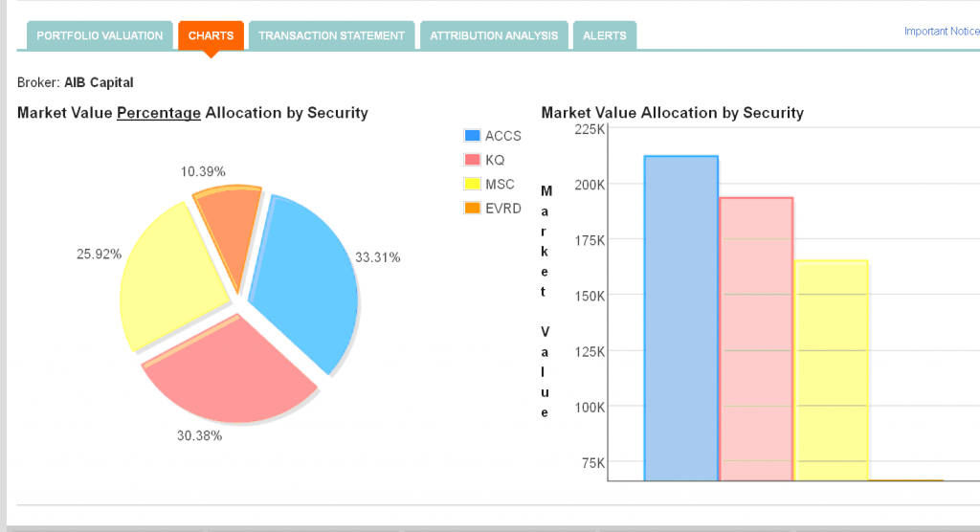Click Market Value Allocation by Security title
The height and width of the screenshot is (532, 980).
673,113
